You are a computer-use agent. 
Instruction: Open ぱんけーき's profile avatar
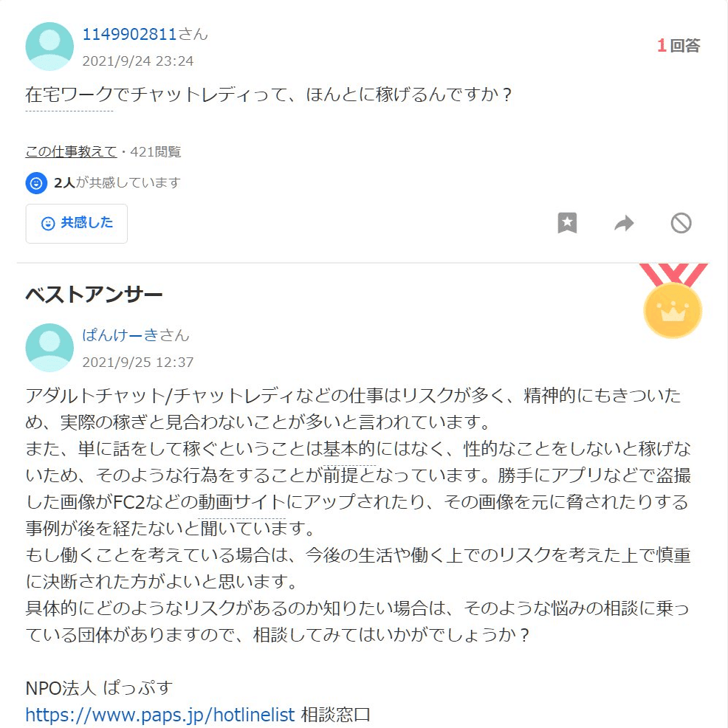point(49,347)
